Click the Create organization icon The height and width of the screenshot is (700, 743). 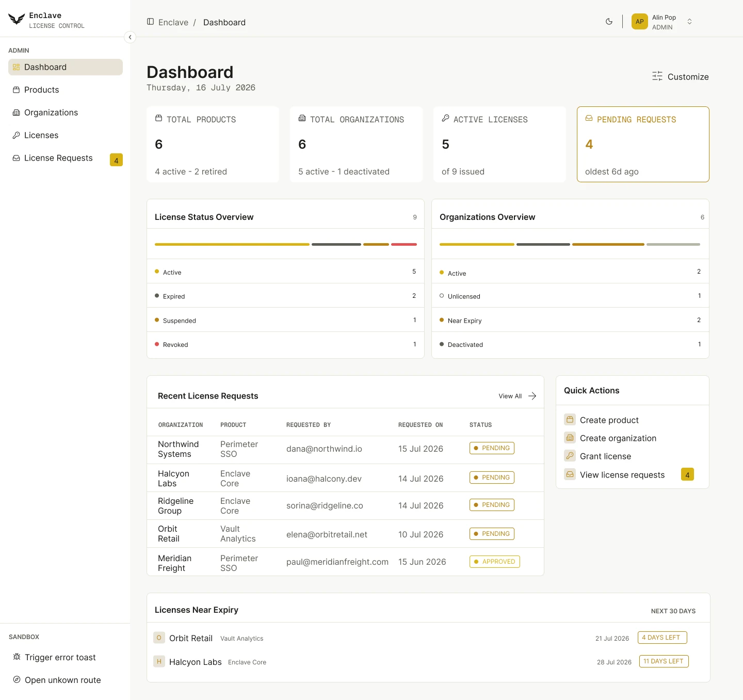[x=570, y=438]
